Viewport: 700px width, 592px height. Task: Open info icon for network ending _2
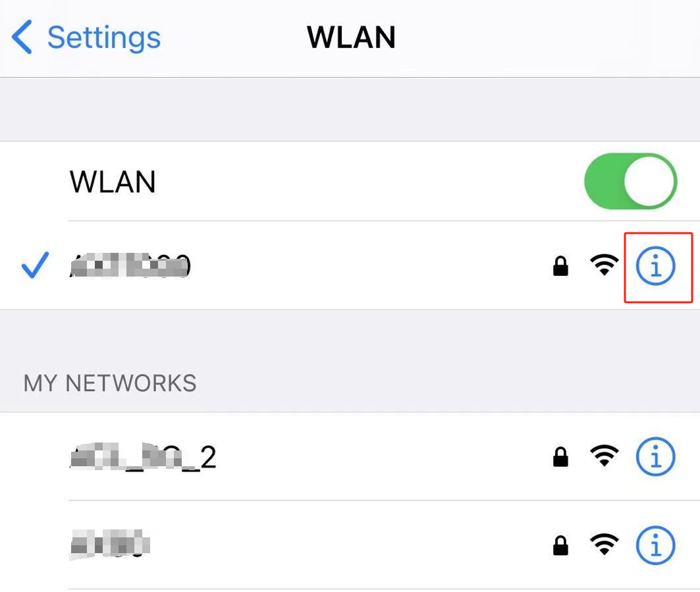(x=655, y=456)
